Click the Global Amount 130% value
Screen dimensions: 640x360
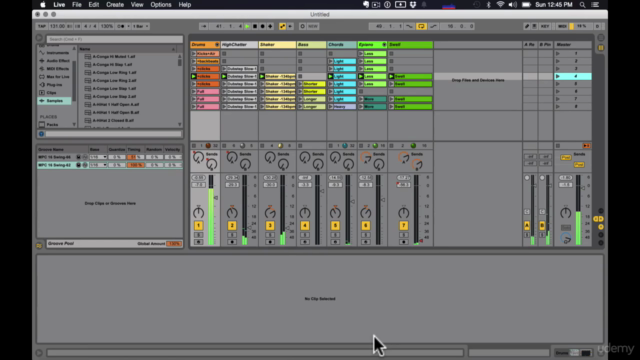[174, 244]
